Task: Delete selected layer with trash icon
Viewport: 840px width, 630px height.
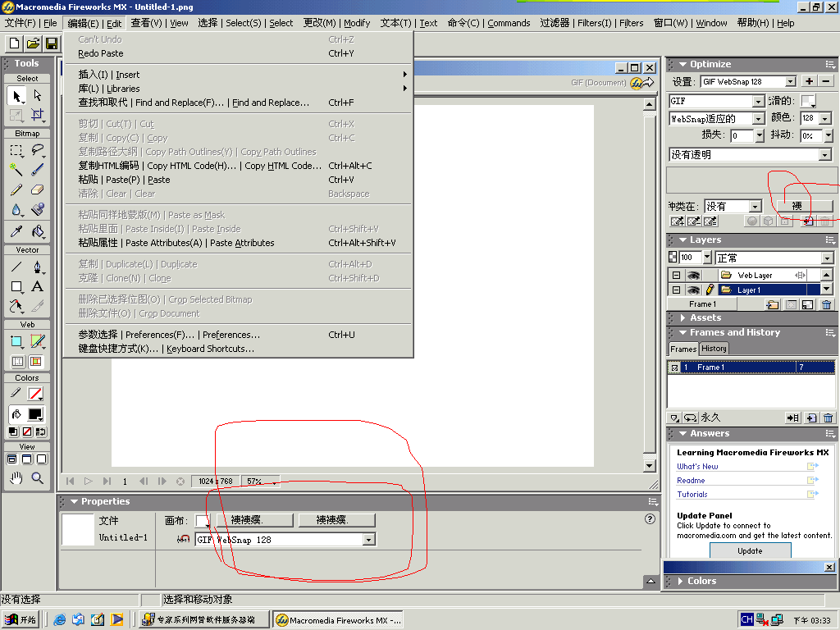Action: (x=826, y=304)
